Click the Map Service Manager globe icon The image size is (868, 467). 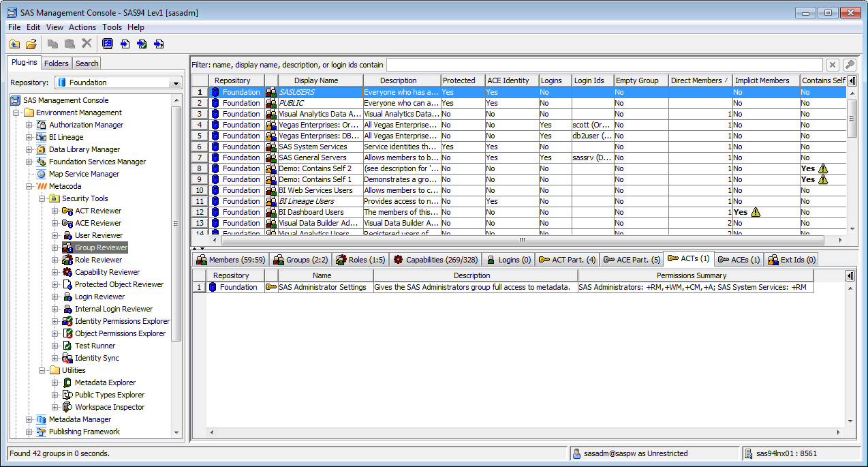tap(42, 174)
